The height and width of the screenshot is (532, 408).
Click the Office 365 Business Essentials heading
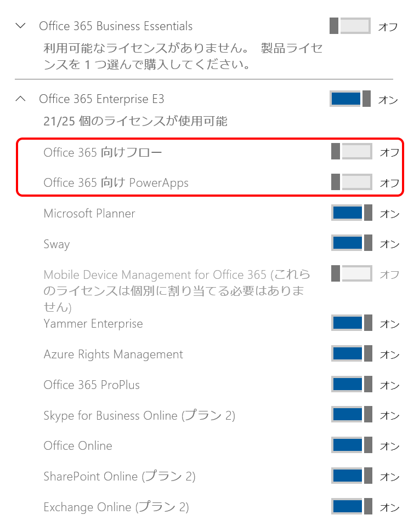pyautogui.click(x=116, y=26)
